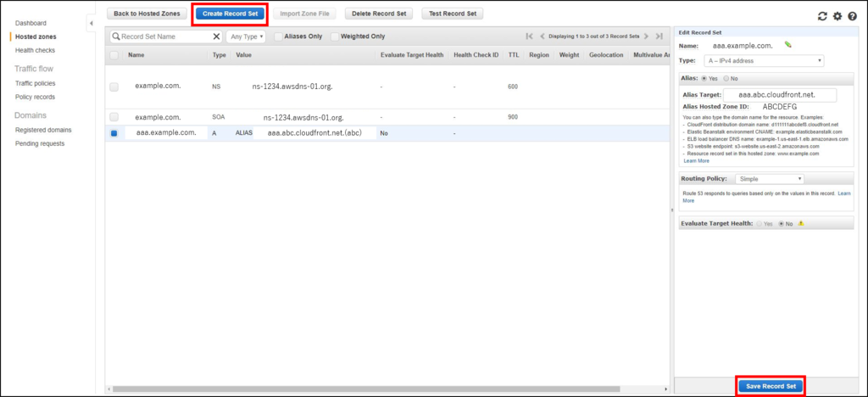Collapse the left navigation pane arrow
Screen dimensions: 868x397
tap(92, 23)
